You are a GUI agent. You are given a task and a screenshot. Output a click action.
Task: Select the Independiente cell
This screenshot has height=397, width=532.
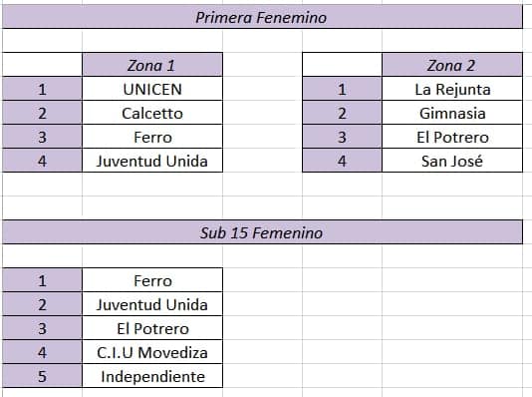152,376
